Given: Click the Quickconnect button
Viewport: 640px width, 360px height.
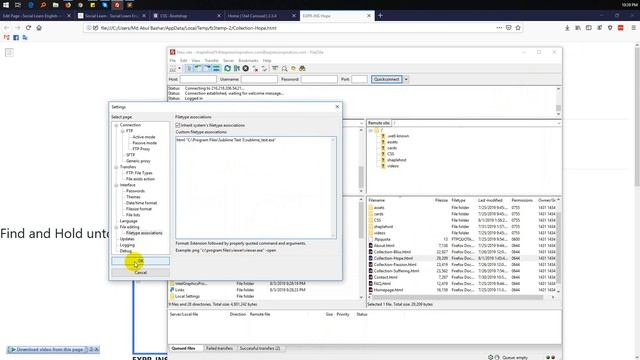Looking at the screenshot, I should [x=386, y=79].
